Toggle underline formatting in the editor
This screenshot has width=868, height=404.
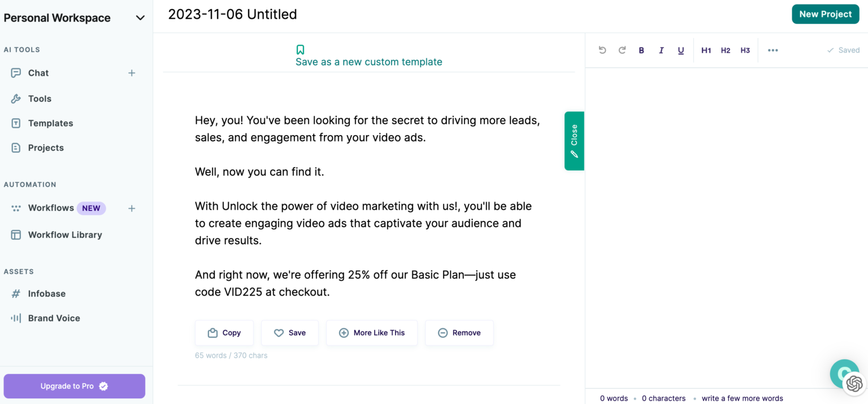tap(681, 50)
